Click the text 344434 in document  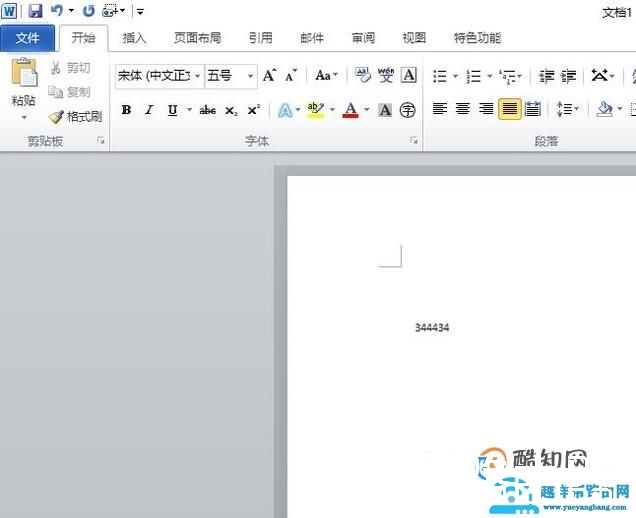click(x=432, y=327)
